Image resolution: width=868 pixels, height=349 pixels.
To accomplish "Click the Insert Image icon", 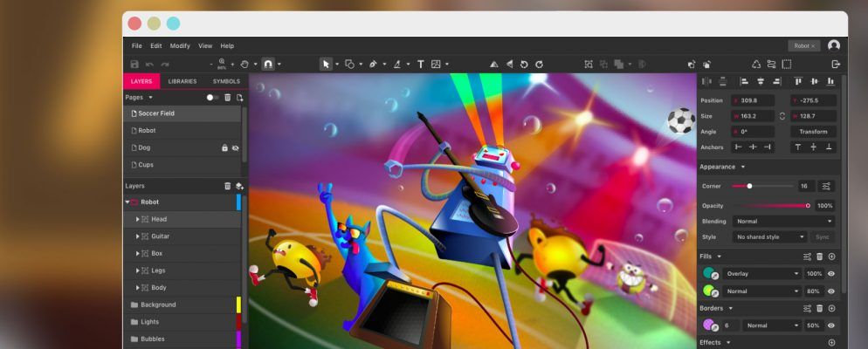I will [x=436, y=65].
